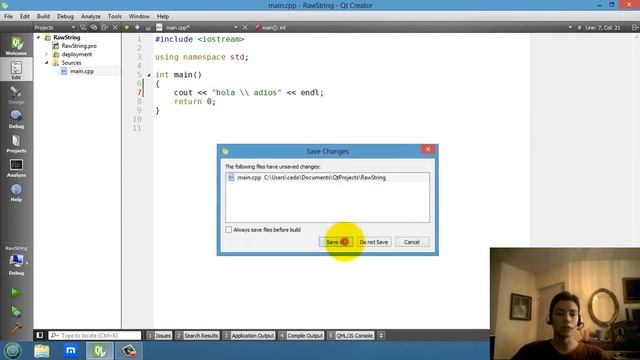Click the Line 7, Col 21 indicator
Image resolution: width=640 pixels, height=360 pixels.
click(602, 27)
